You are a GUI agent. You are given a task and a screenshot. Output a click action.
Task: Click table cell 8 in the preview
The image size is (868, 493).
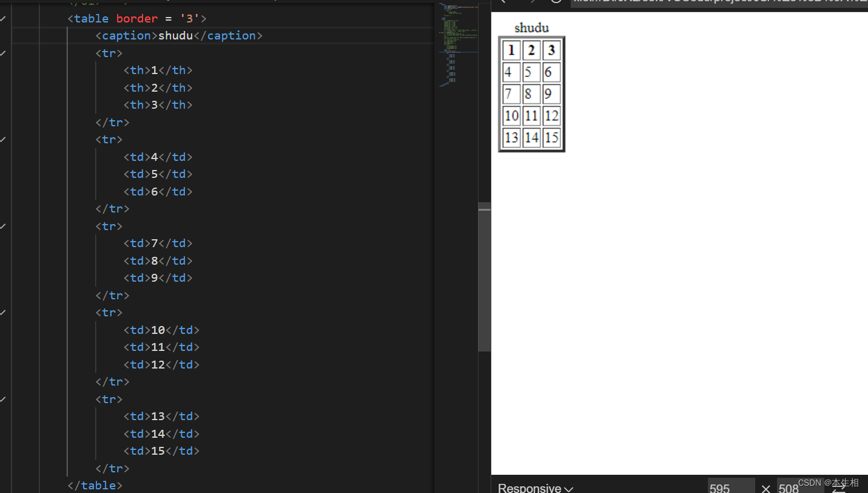click(531, 94)
